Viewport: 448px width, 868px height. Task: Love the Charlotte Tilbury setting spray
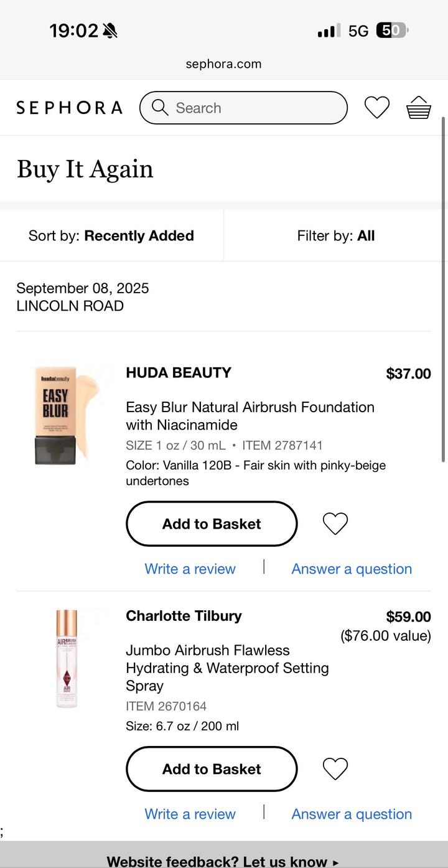tap(335, 769)
